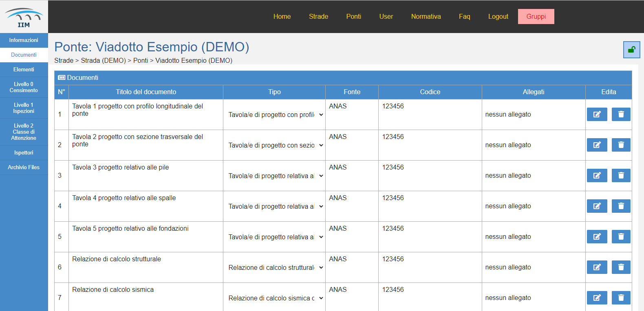Toggle the green padlock lock button

point(631,50)
